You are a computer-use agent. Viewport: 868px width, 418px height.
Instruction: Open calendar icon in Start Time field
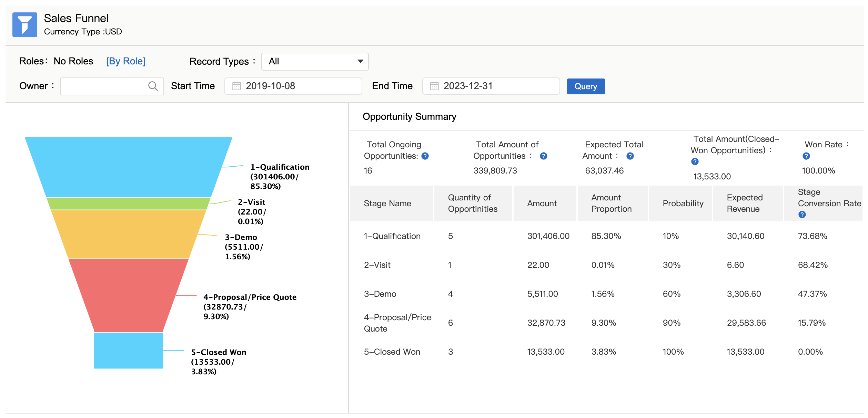(236, 86)
